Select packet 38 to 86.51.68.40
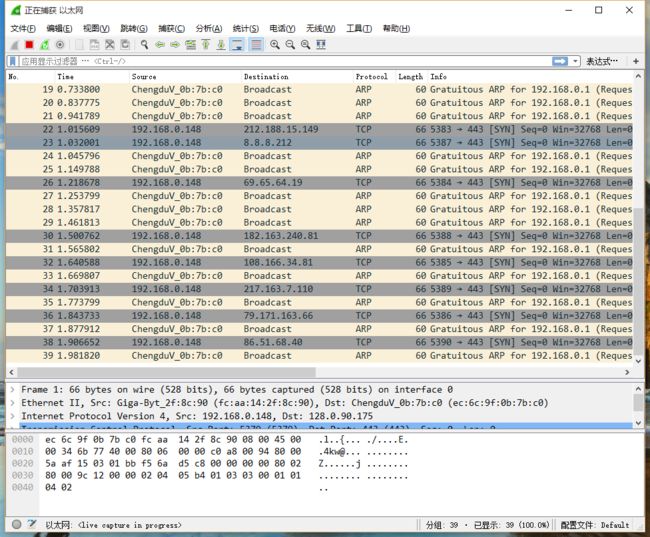 [x=319, y=343]
